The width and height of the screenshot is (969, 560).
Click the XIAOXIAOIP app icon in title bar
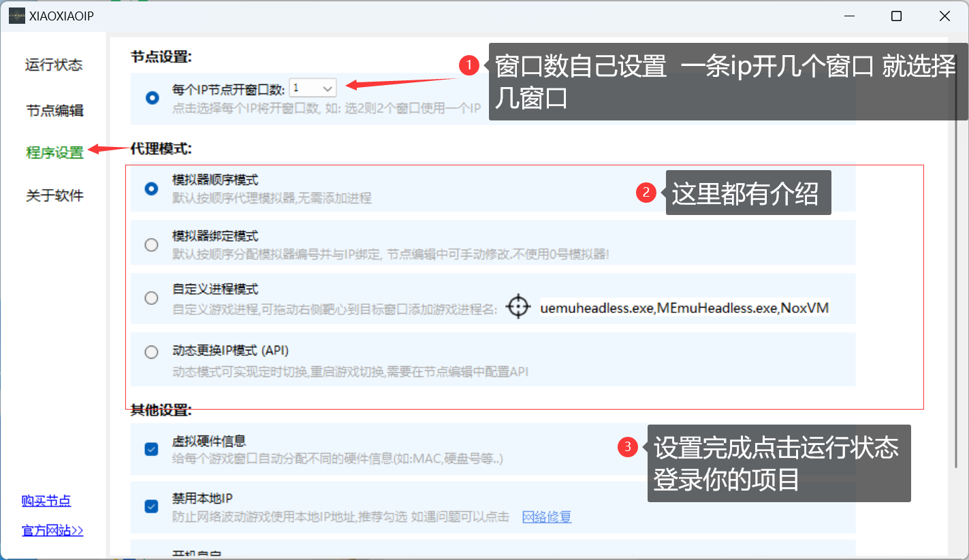[17, 16]
